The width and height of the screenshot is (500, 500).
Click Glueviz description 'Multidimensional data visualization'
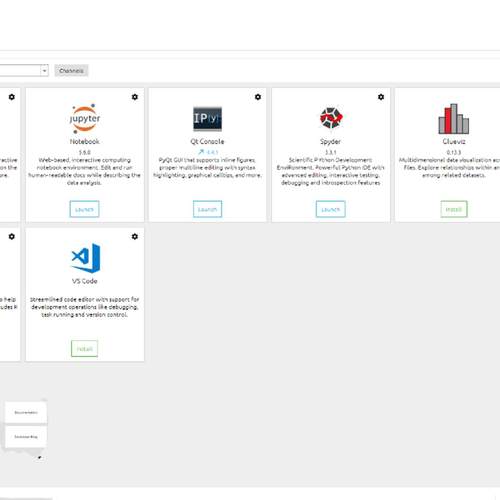coord(449,168)
